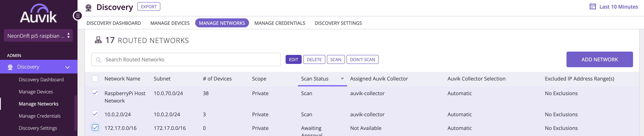Collapse sidebar with the hamburger menu icon
Viewport: 644px width, 136px height.
point(78,16)
